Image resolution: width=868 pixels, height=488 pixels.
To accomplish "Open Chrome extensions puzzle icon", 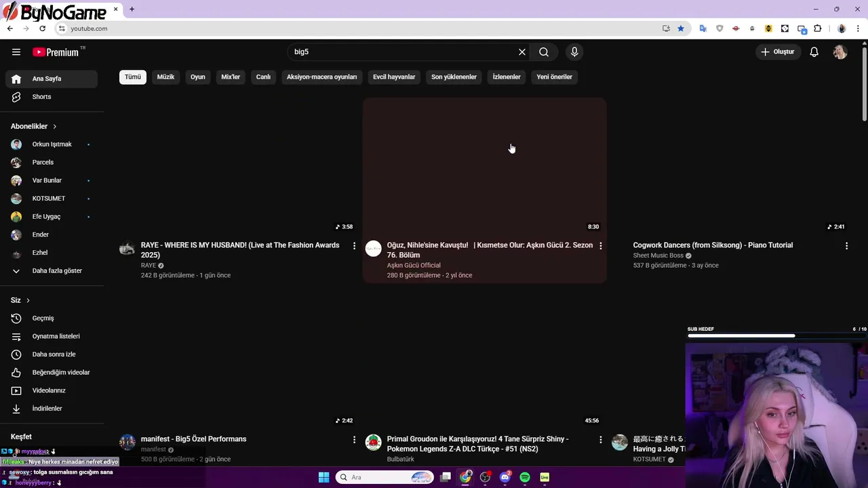I will [x=817, y=28].
